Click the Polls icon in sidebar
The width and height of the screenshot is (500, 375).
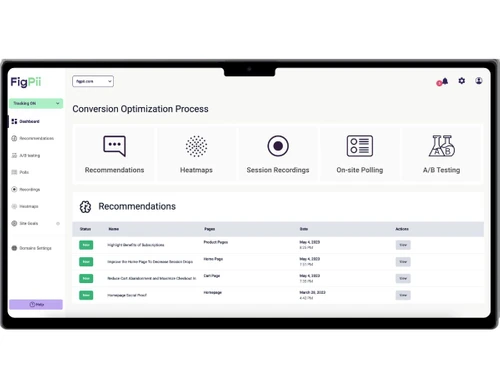click(14, 172)
